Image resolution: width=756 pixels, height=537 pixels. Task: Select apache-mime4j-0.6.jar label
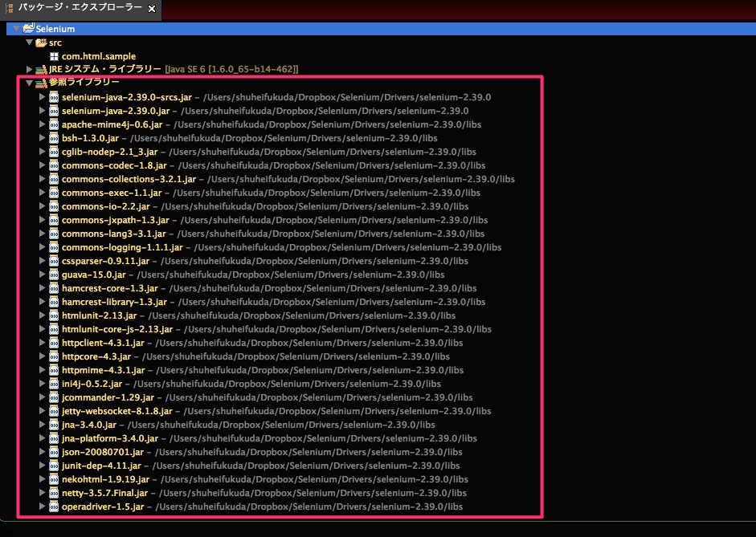112,124
